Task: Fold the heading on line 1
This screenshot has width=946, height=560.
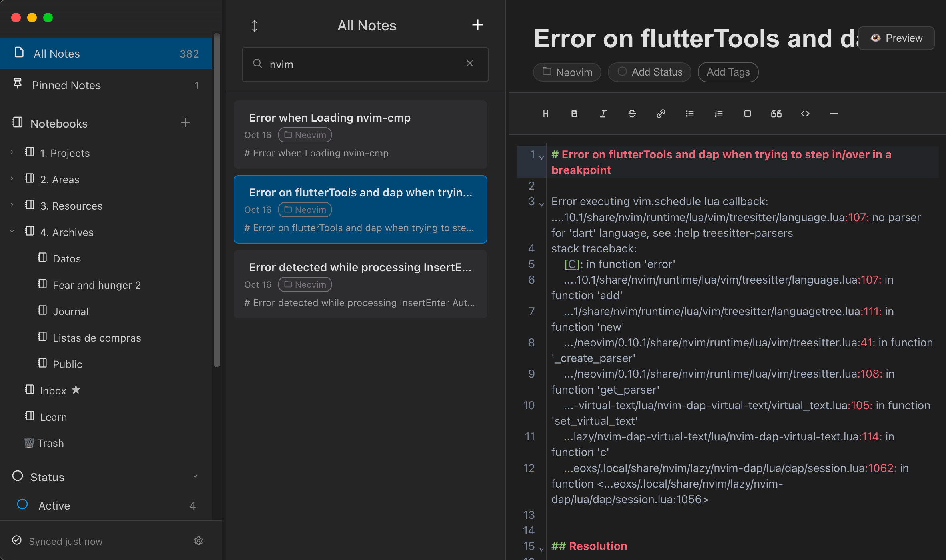Action: 541,157
